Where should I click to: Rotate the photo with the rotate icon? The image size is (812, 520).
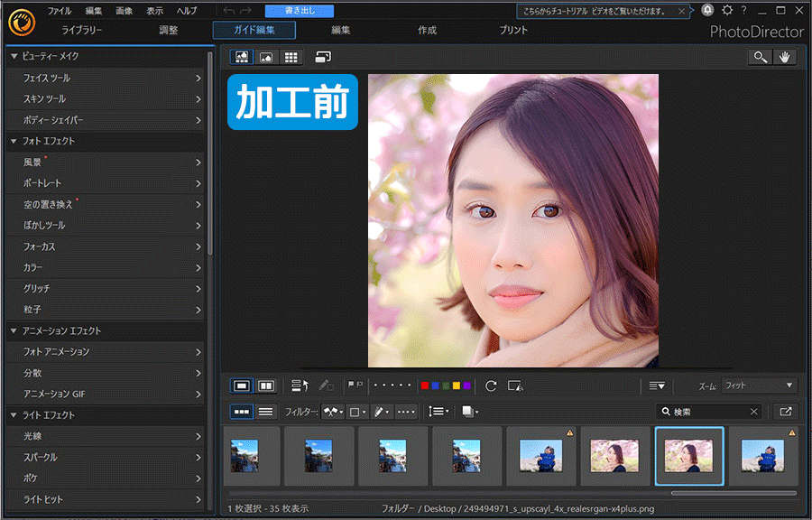pos(490,385)
